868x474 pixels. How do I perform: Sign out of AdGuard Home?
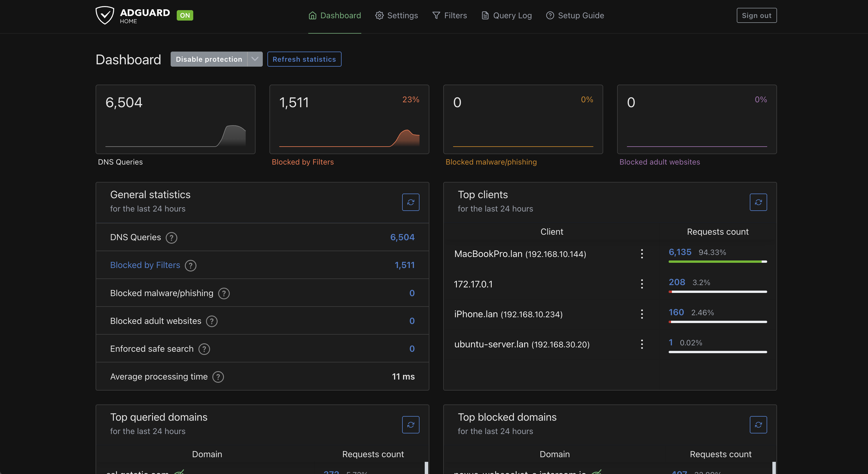[x=756, y=15]
